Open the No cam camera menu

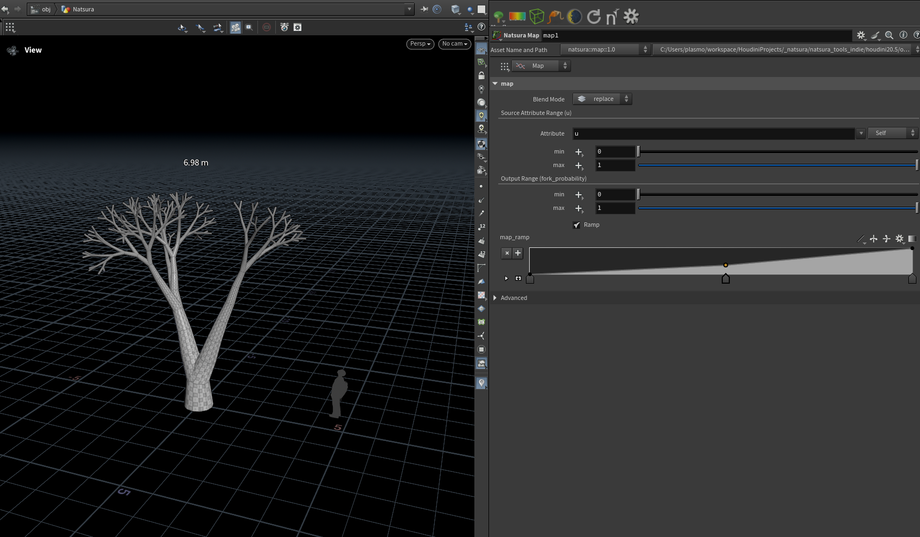coord(453,44)
